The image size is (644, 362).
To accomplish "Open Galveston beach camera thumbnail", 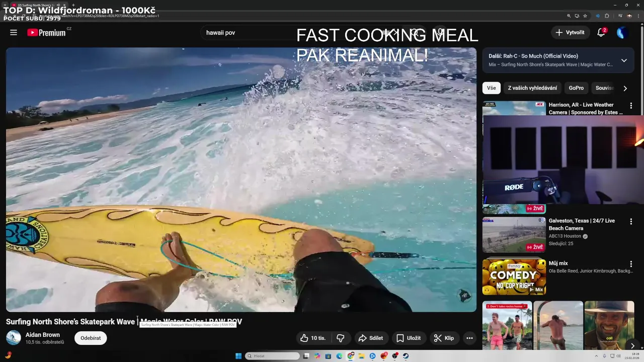I will tap(514, 235).
